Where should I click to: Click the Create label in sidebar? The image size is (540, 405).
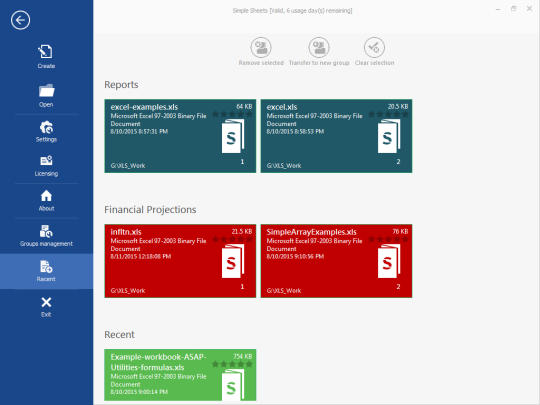[x=46, y=66]
